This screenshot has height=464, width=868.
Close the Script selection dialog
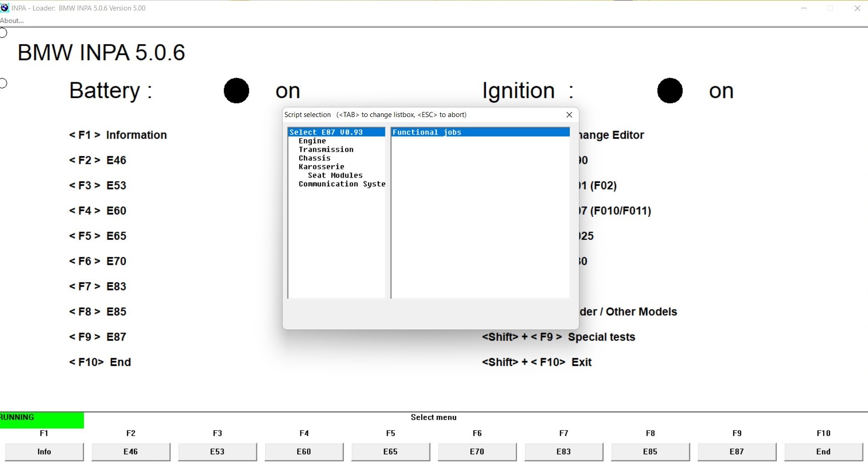pos(569,115)
